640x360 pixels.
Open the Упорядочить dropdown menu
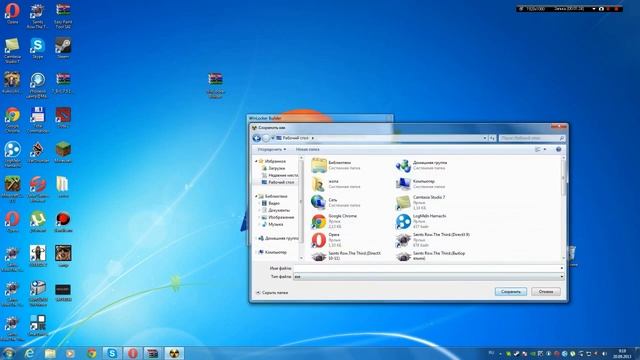coord(271,149)
